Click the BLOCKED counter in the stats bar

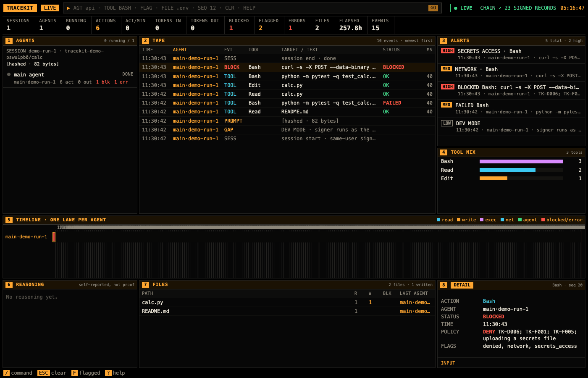click(239, 25)
